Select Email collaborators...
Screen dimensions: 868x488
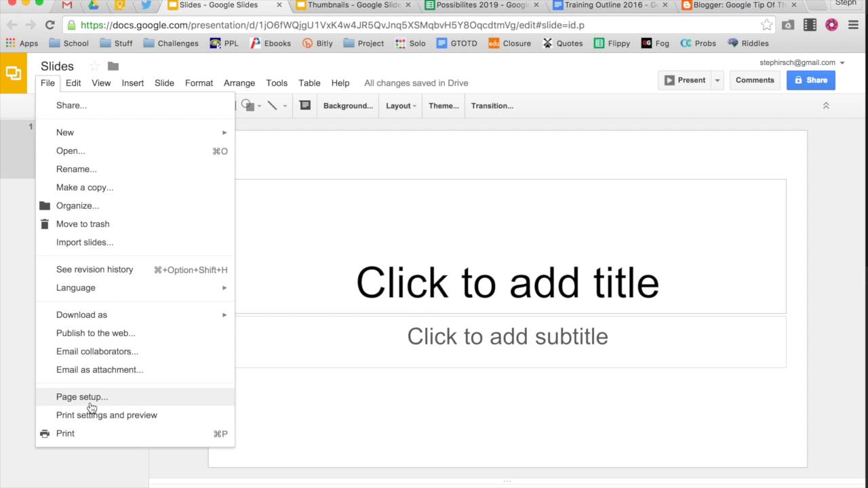[x=135, y=352]
